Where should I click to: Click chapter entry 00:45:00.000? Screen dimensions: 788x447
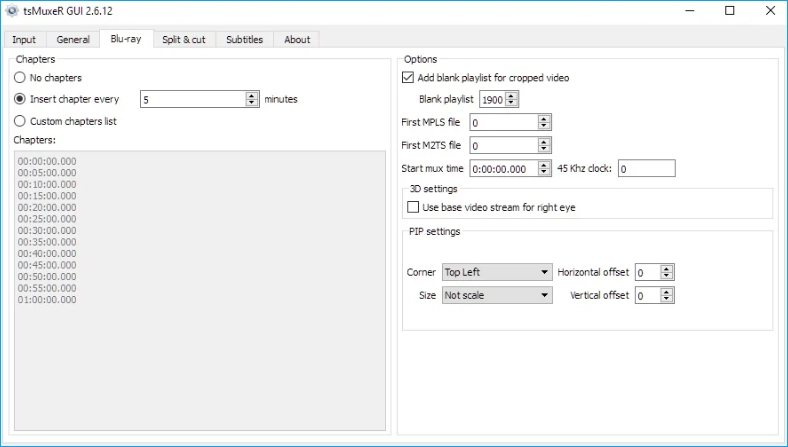(47, 265)
